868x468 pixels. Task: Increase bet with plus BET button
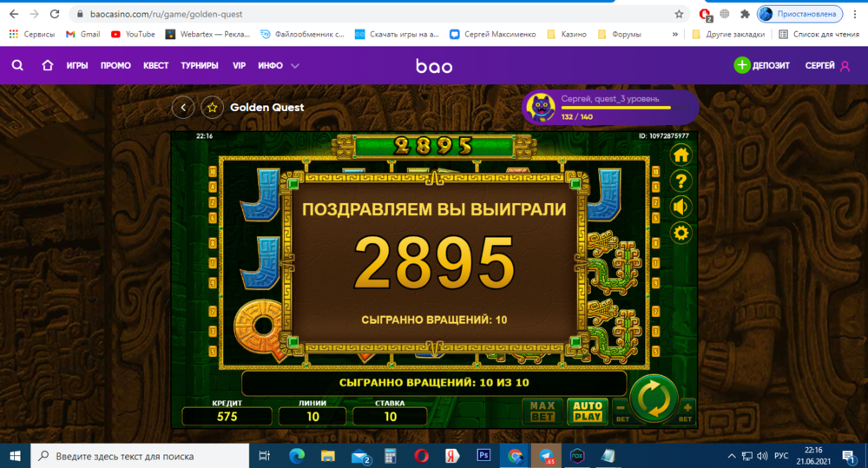pyautogui.click(x=686, y=412)
